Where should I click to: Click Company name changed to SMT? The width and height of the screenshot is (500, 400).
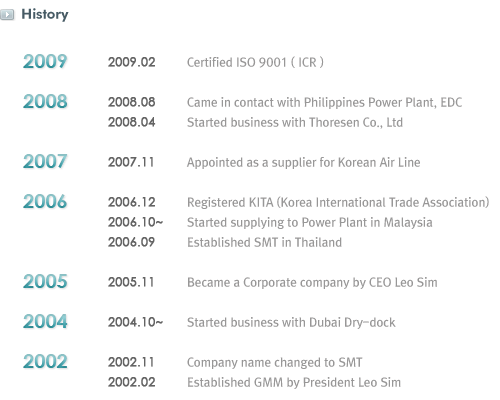pos(274,363)
